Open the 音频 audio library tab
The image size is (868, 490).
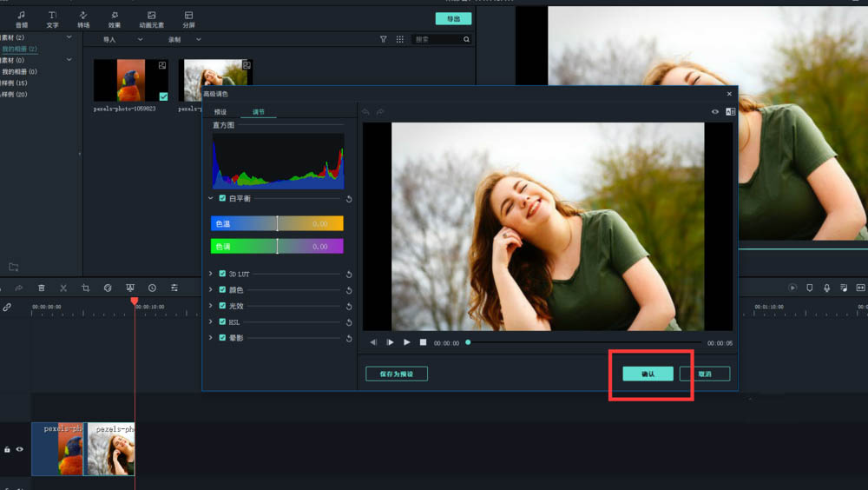(x=21, y=19)
